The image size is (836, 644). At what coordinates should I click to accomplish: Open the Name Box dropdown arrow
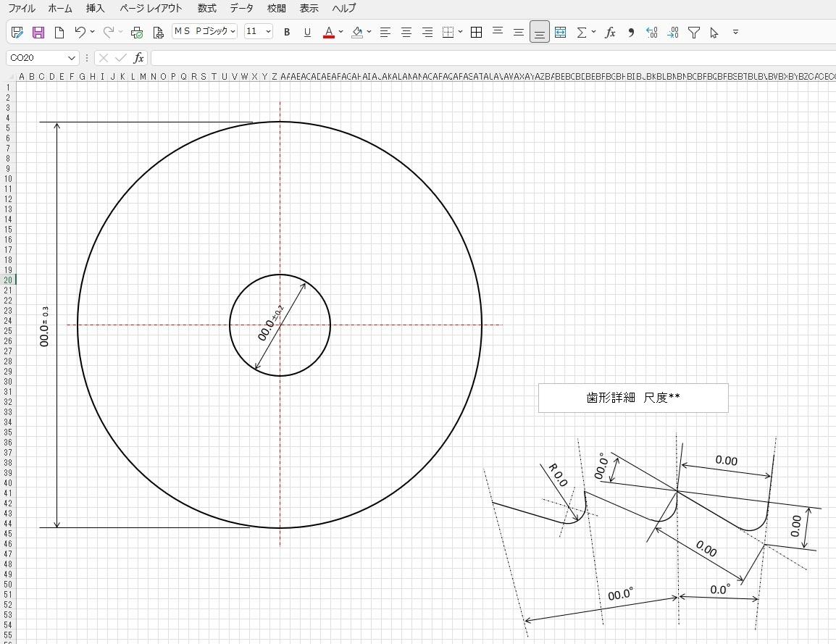click(71, 58)
